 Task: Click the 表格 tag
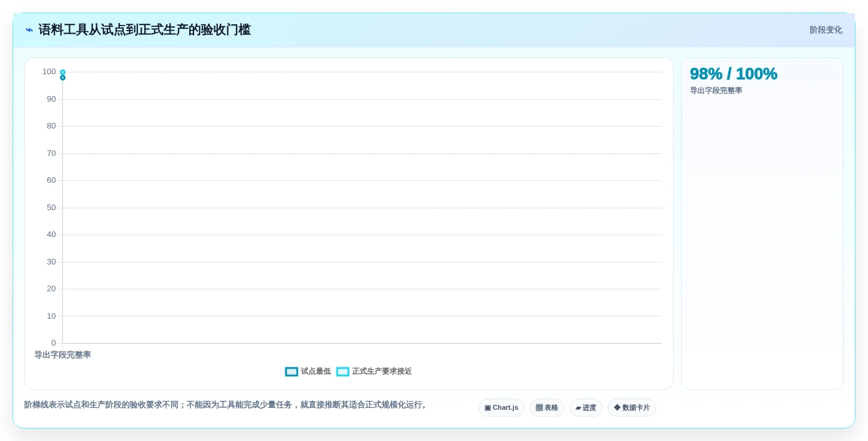(547, 407)
